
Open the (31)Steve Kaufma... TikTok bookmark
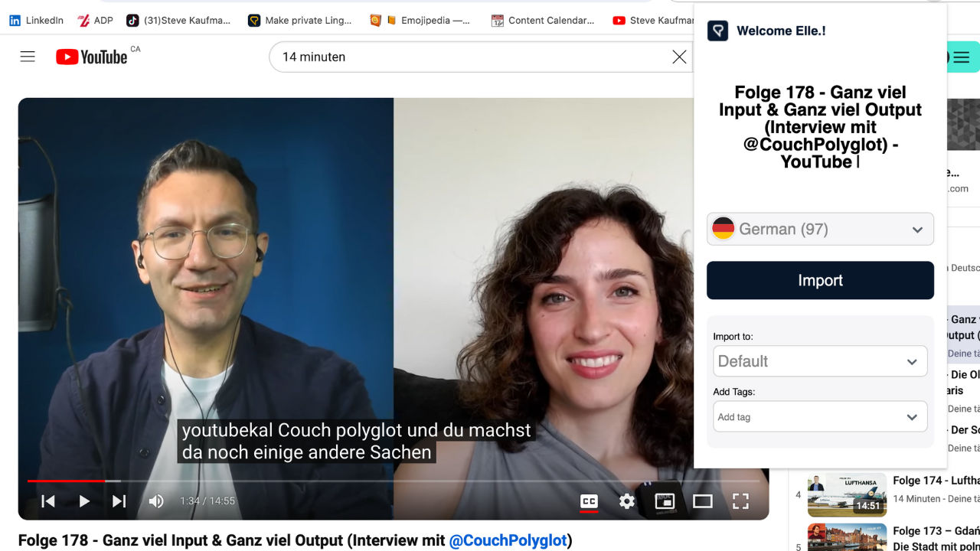coord(178,21)
